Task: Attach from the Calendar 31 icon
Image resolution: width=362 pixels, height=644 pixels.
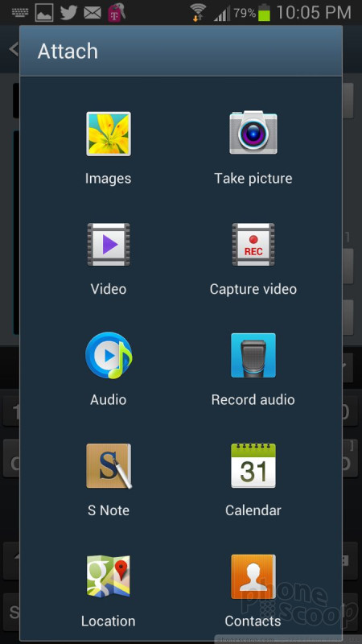Action: click(x=253, y=465)
